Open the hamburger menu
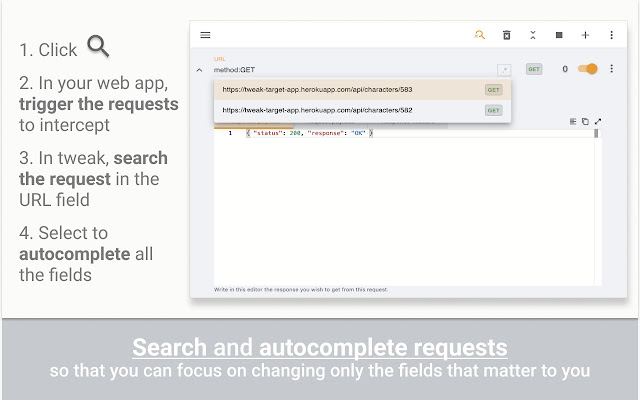 click(205, 35)
